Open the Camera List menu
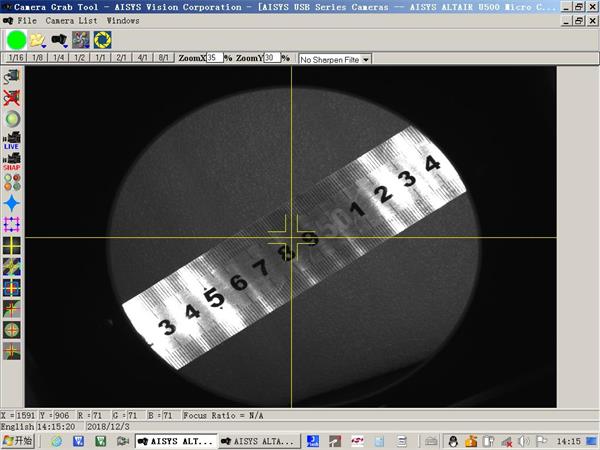 [71, 20]
